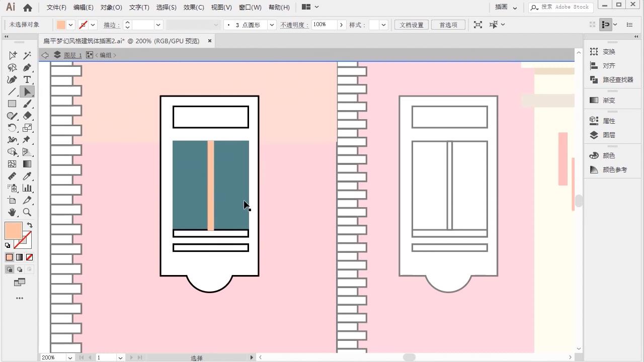Enable Draw Behind mode

point(19,269)
